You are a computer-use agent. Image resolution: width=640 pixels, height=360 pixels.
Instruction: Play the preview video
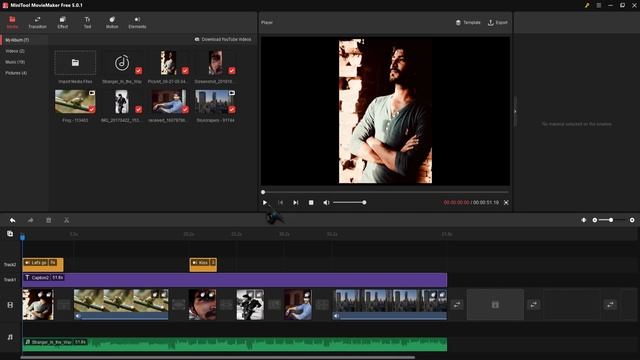click(265, 202)
